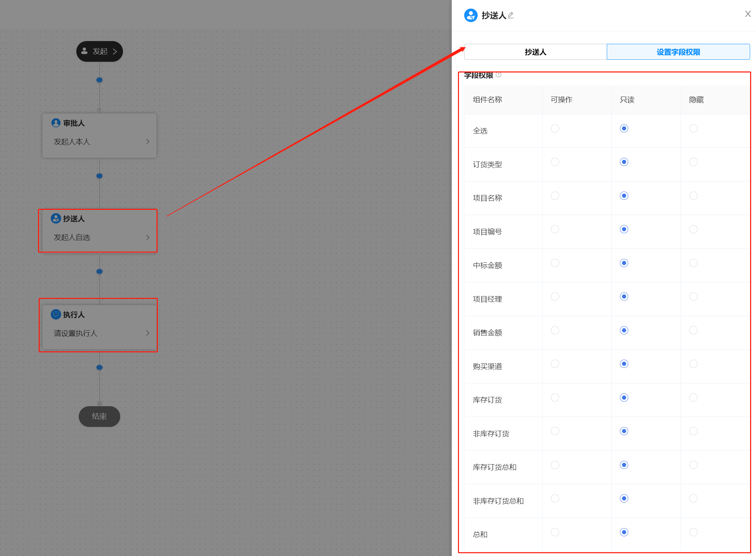Set 订货类型 to 可操作

pyautogui.click(x=555, y=162)
